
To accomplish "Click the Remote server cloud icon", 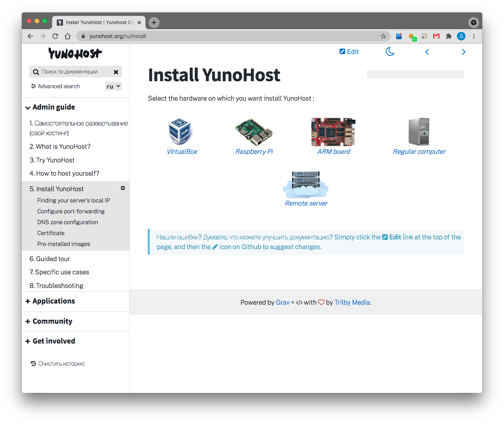I will pyautogui.click(x=306, y=185).
